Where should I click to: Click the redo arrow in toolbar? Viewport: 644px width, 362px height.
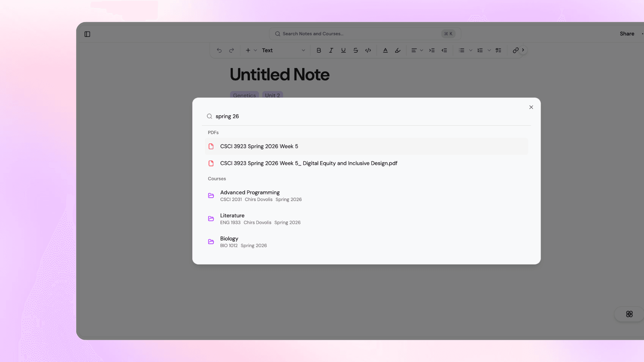[x=231, y=50]
